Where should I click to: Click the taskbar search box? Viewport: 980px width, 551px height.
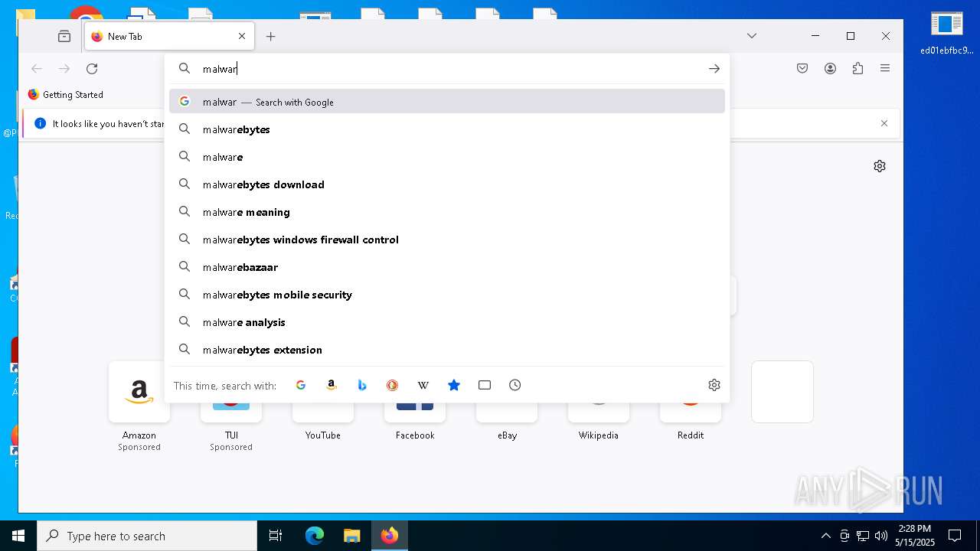click(x=147, y=536)
